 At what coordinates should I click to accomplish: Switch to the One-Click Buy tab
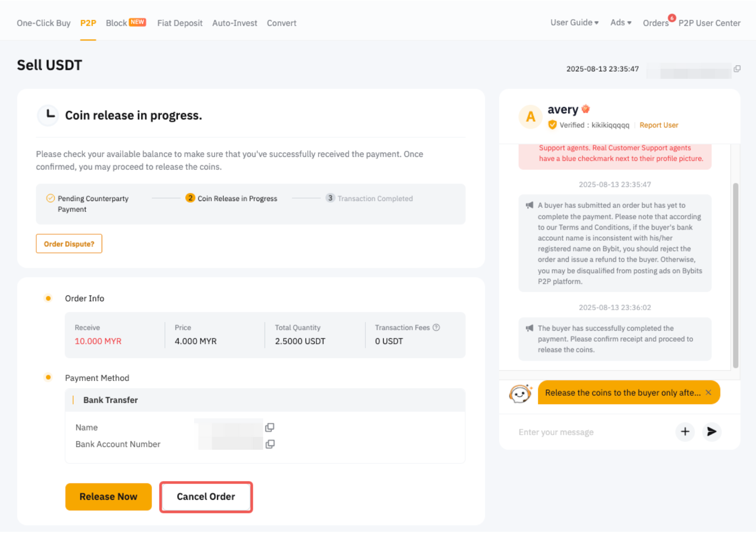coord(44,23)
